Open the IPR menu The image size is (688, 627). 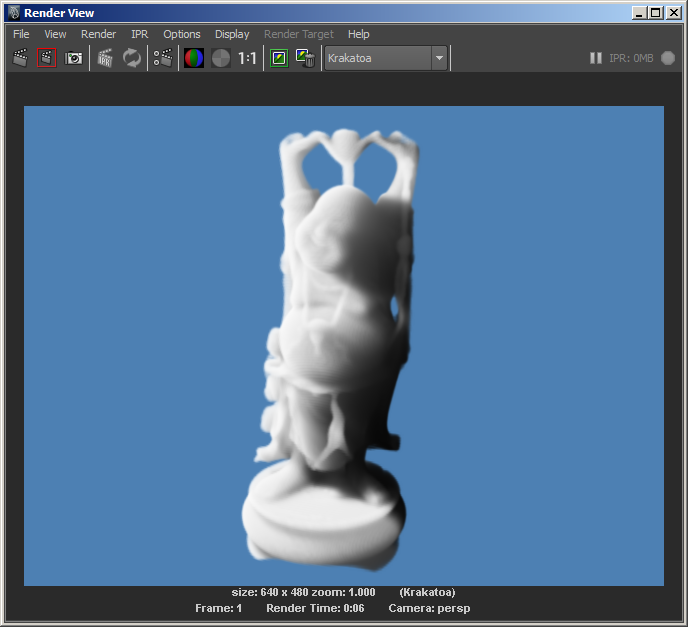coord(140,34)
